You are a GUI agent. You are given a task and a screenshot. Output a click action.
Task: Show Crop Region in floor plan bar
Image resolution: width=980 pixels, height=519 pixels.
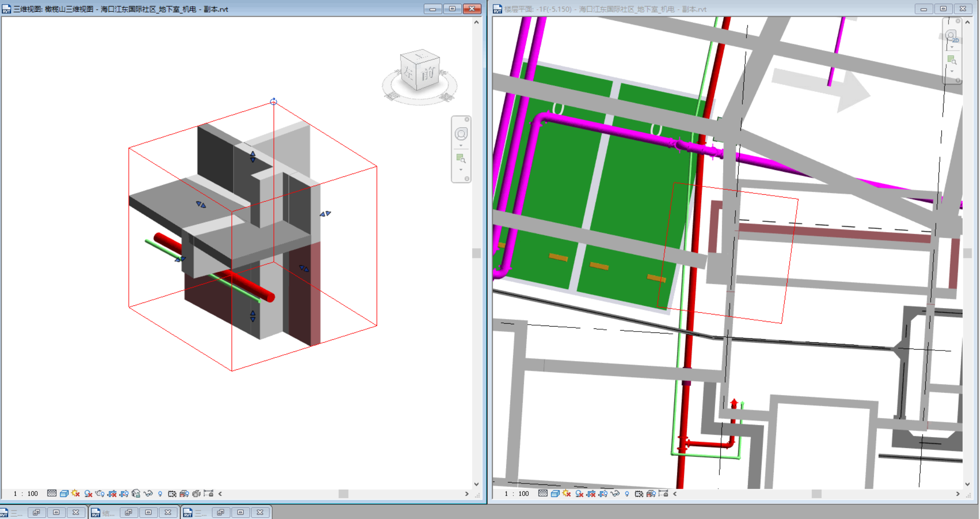pos(603,494)
